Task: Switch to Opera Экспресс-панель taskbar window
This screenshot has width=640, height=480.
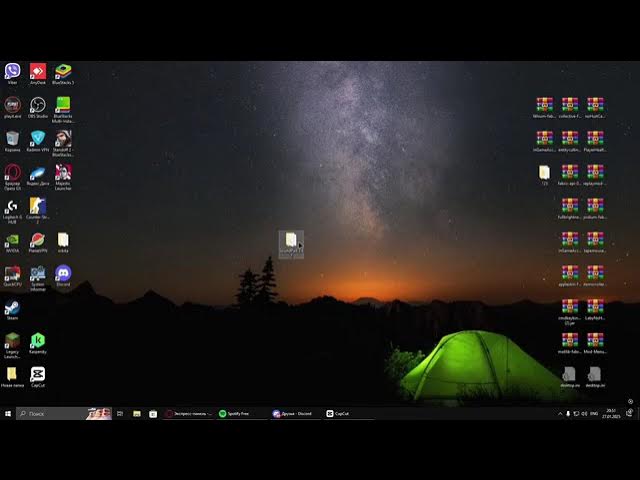Action: tap(188, 413)
